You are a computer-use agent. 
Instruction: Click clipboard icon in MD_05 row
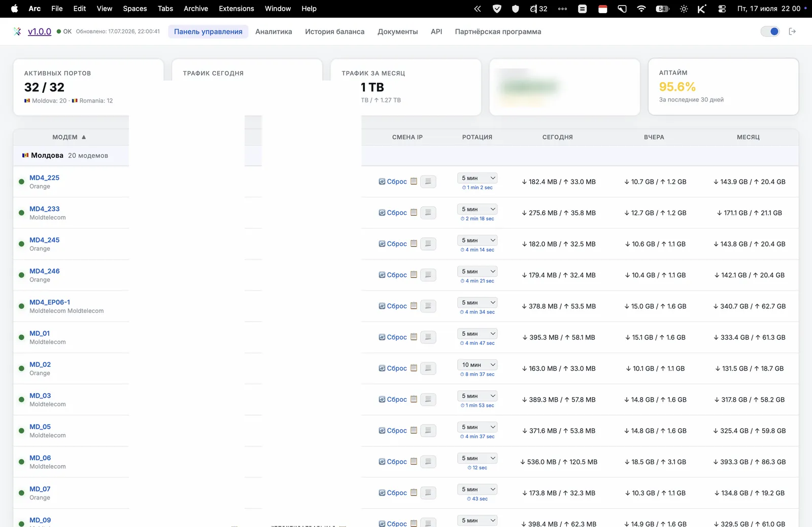pos(414,431)
